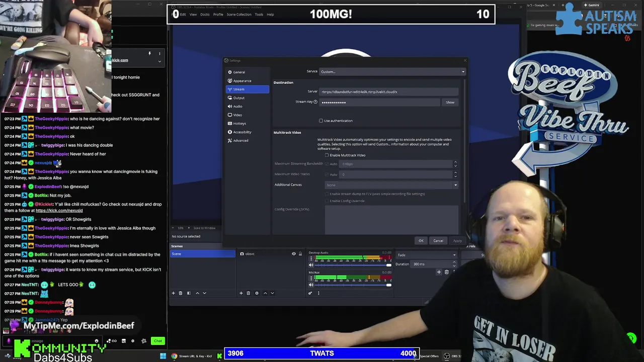Remove selected source with trash icon
Screen dimensions: 644x362
[248, 293]
